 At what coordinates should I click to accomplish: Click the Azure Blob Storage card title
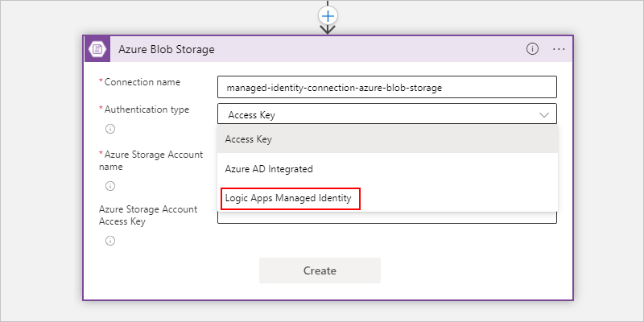click(167, 50)
